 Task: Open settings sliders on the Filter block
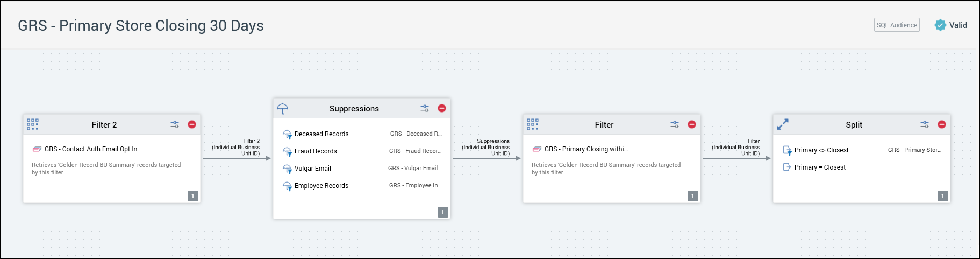point(675,124)
